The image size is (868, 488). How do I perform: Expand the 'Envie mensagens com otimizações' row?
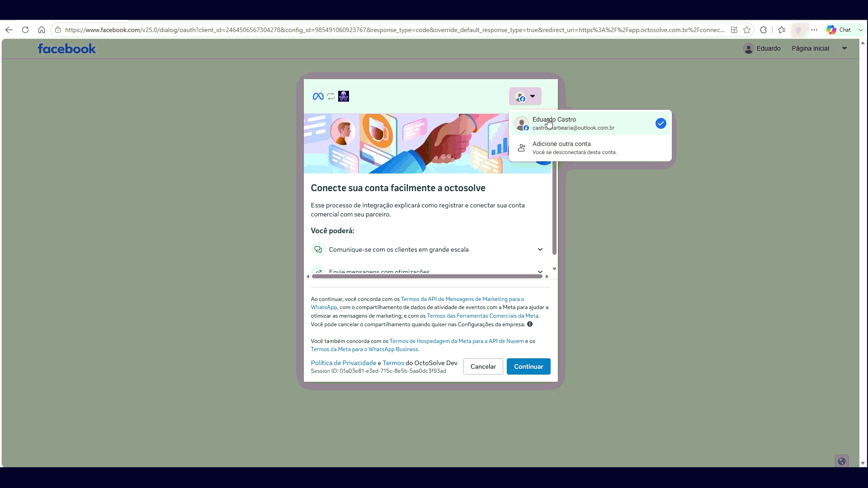[x=428, y=271]
